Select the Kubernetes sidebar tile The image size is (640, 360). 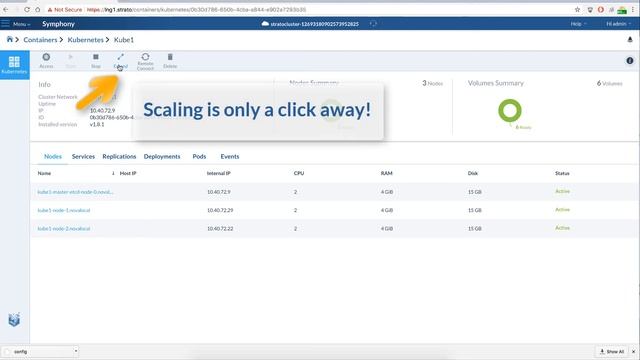click(15, 65)
